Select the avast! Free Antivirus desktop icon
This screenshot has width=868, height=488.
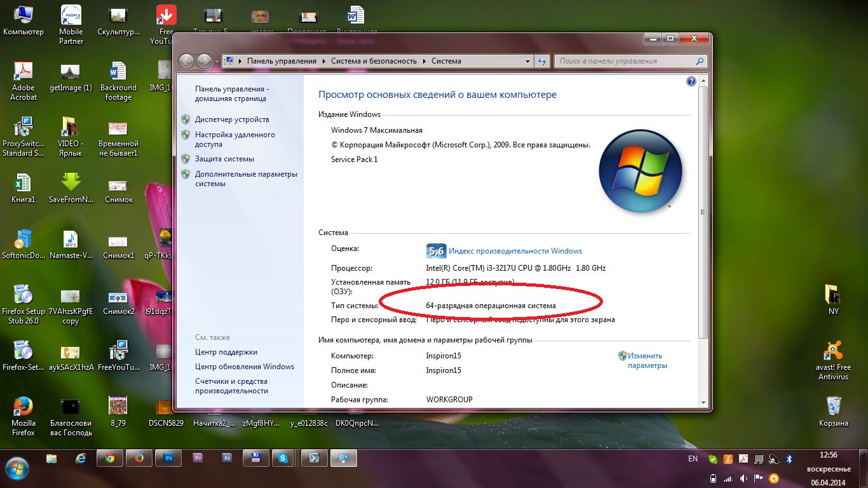pyautogui.click(x=833, y=360)
